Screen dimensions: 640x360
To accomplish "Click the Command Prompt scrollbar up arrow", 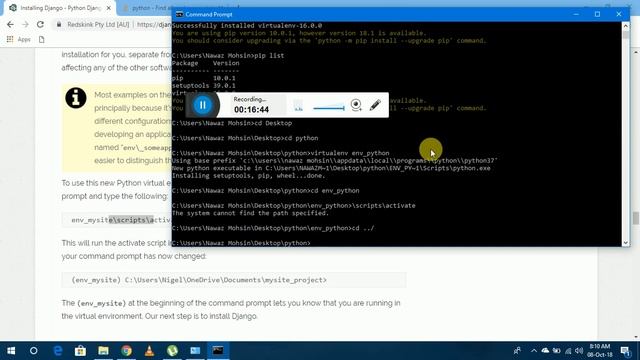I will (625, 26).
